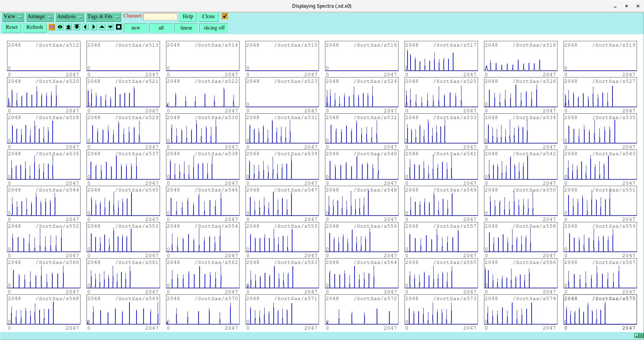Screen dimensions: 644x340
Task: Click the '/SortSas/s519' label
Action: click(x=614, y=45)
